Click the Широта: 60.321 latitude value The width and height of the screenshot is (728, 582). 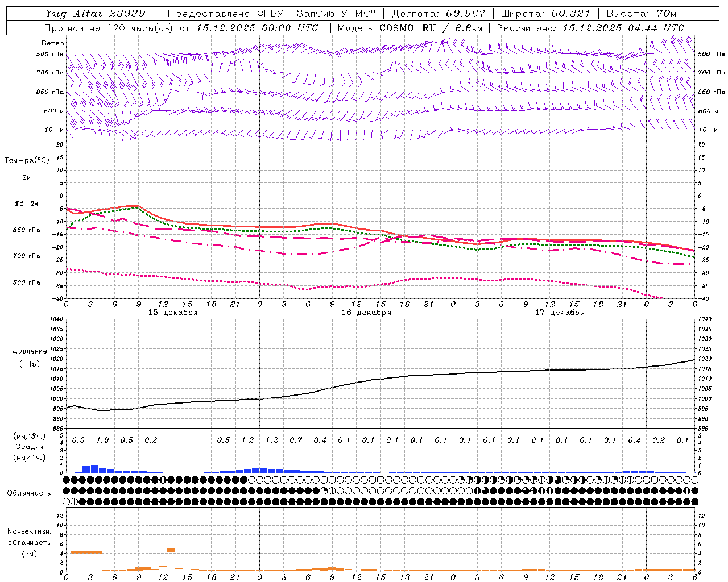pyautogui.click(x=545, y=14)
